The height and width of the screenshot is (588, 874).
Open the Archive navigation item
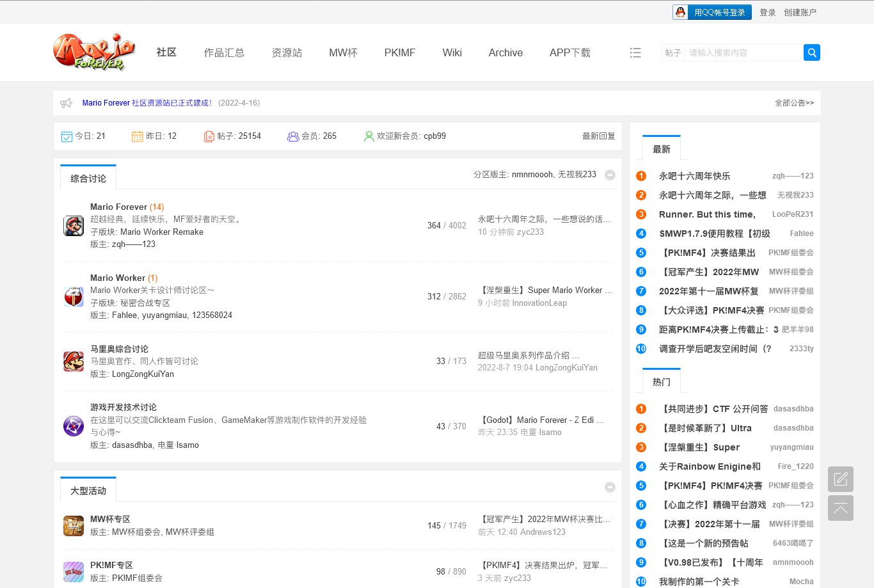pyautogui.click(x=505, y=52)
